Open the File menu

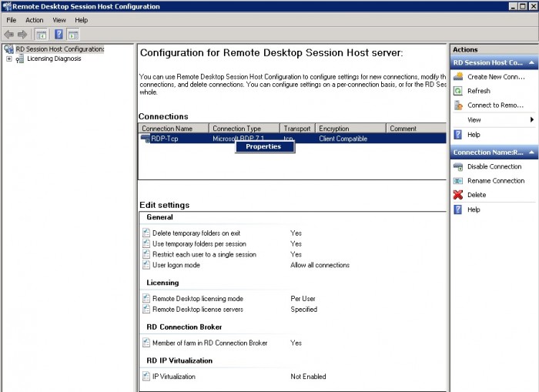pyautogui.click(x=11, y=20)
